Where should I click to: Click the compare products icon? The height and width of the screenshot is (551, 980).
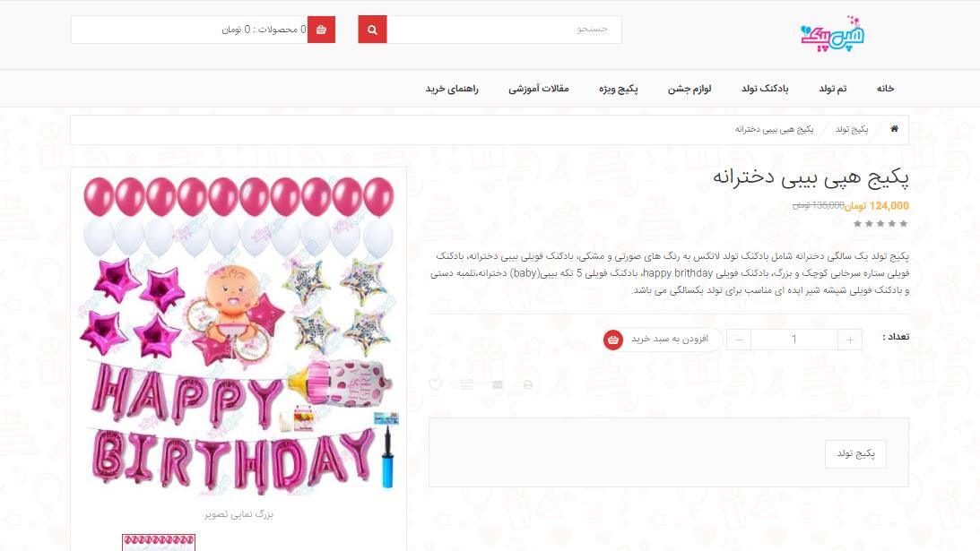[x=466, y=384]
